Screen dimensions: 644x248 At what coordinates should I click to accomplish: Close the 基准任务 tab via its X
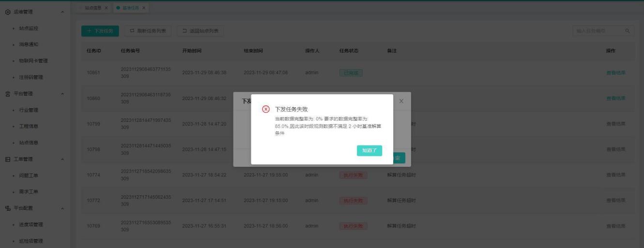pyautogui.click(x=144, y=8)
